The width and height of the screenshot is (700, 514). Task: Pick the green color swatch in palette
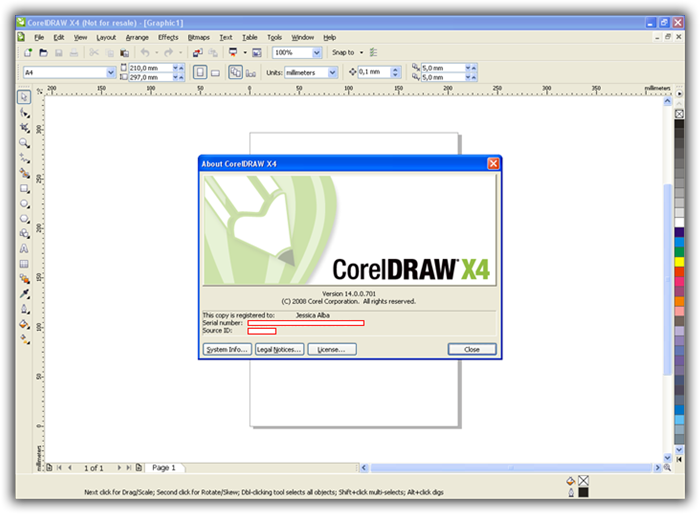click(x=679, y=252)
